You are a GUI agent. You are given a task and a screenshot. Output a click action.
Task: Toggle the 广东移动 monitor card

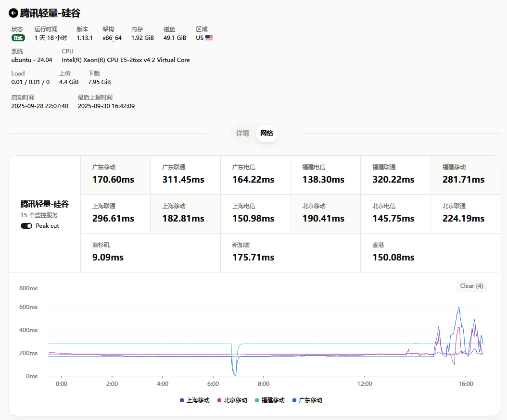point(115,174)
